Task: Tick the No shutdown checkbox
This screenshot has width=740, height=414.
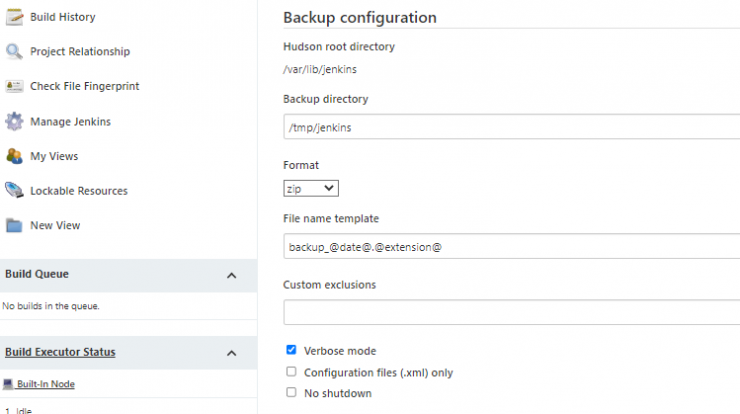Action: click(291, 392)
